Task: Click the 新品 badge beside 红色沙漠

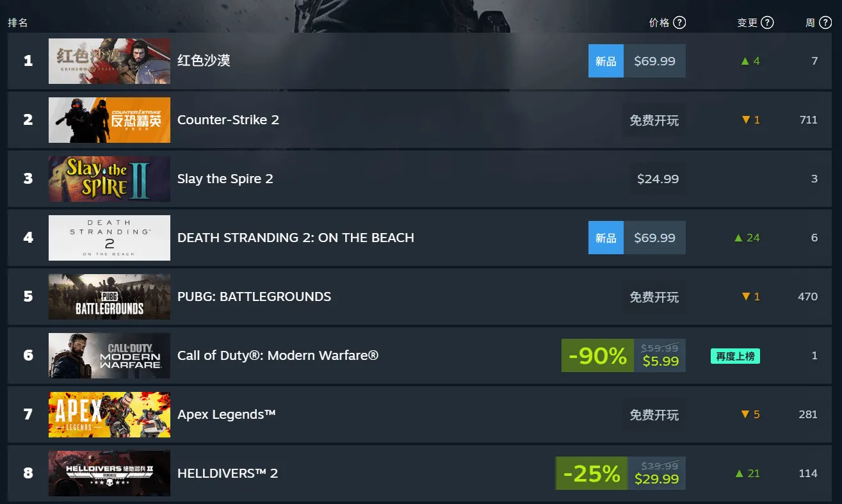Action: coord(606,60)
